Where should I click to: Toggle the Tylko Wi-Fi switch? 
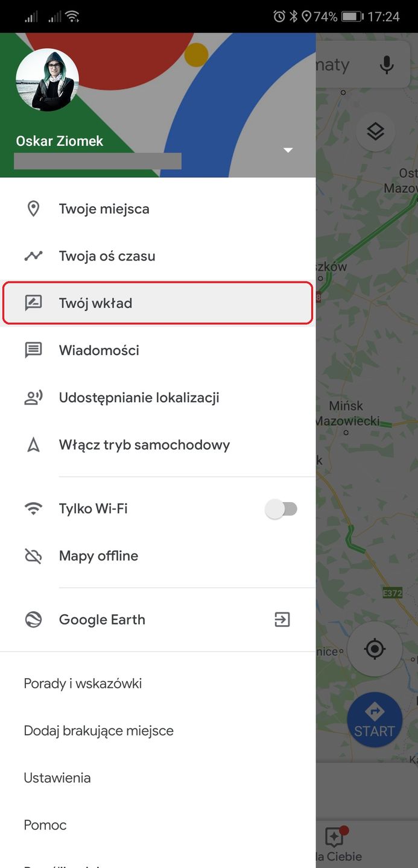(x=282, y=509)
